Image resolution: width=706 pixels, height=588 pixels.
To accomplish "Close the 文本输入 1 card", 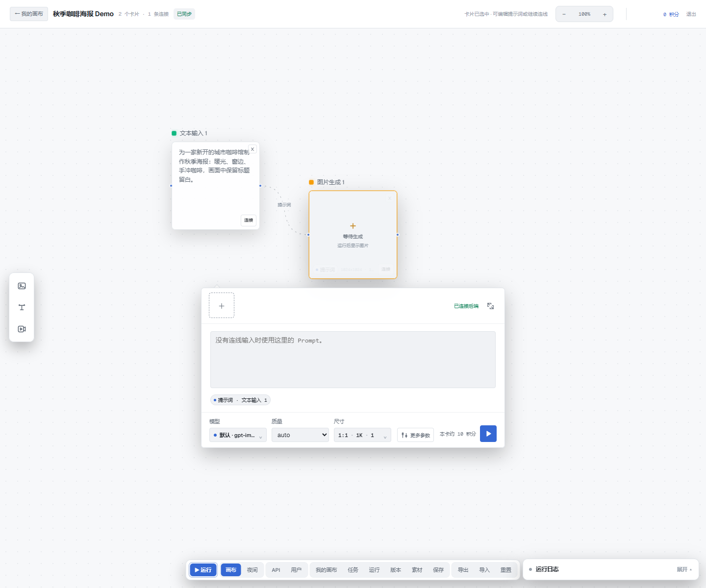I will [252, 149].
